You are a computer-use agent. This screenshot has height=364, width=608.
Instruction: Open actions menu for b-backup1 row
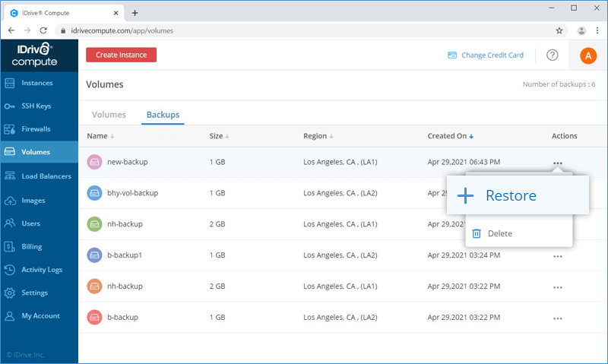558,256
